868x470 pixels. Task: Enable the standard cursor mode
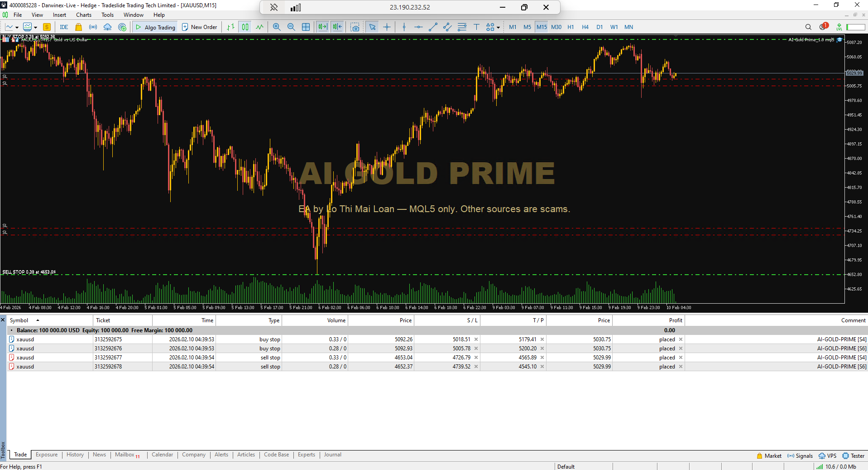click(x=372, y=27)
